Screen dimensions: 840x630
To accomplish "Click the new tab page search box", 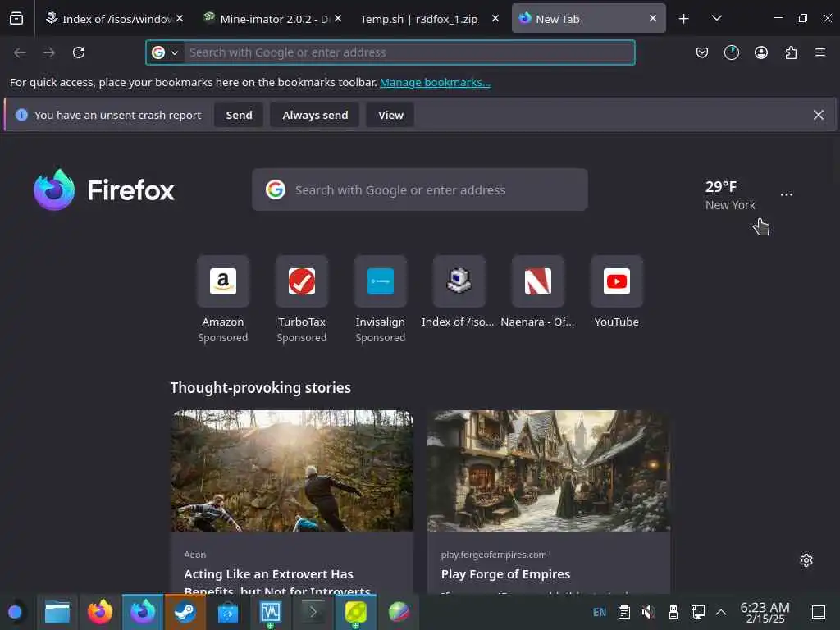I will point(419,189).
